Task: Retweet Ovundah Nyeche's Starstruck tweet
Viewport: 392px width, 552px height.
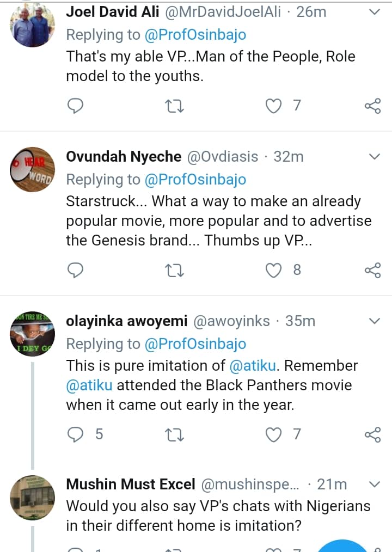Action: pyautogui.click(x=174, y=269)
